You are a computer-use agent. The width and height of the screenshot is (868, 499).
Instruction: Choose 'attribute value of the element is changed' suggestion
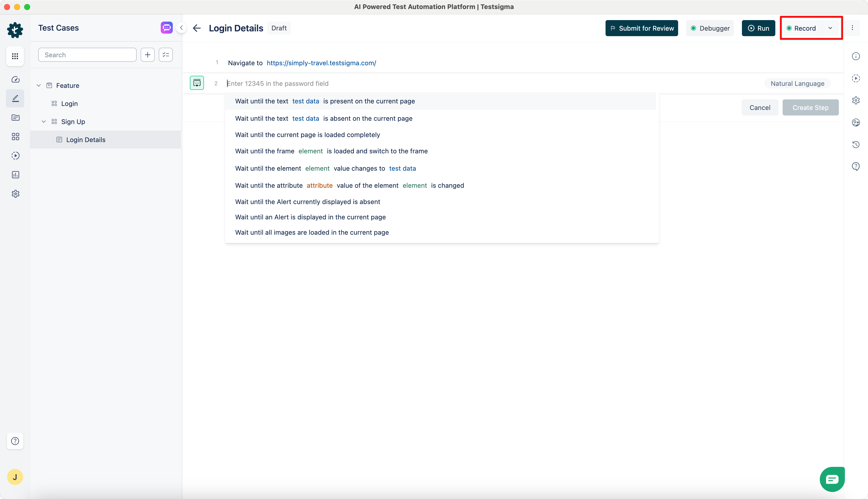pos(440,185)
